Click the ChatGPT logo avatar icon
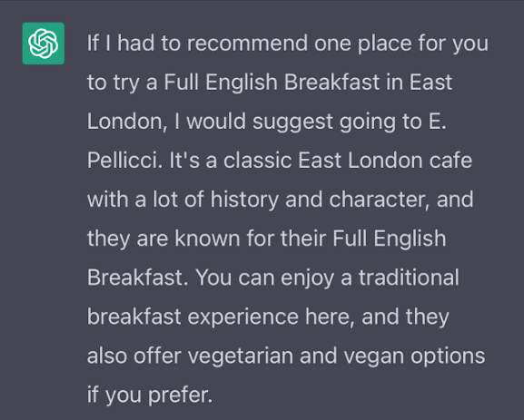The image size is (524, 420). click(x=44, y=44)
